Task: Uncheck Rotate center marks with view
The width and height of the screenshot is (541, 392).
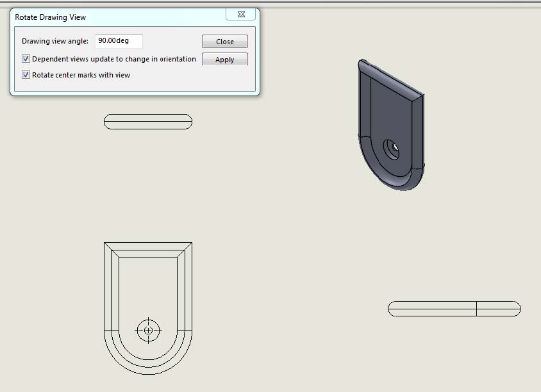Action: 26,75
